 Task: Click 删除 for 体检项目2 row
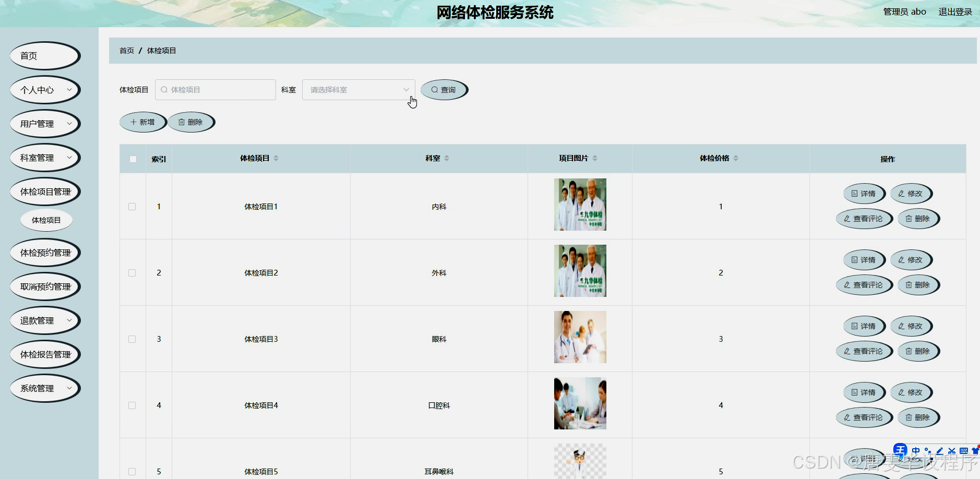coord(918,285)
